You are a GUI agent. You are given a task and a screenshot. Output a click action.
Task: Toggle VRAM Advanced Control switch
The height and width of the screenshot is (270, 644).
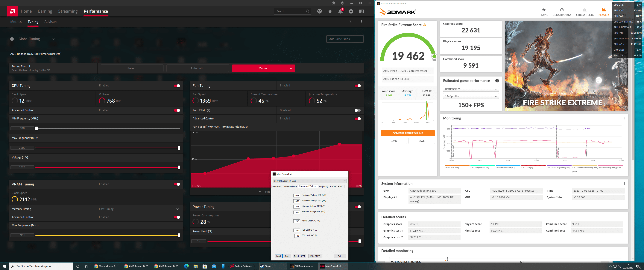coord(177,217)
